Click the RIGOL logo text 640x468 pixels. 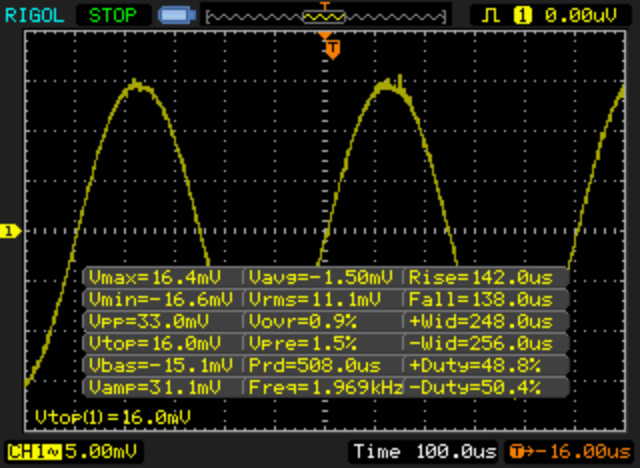coord(34,16)
